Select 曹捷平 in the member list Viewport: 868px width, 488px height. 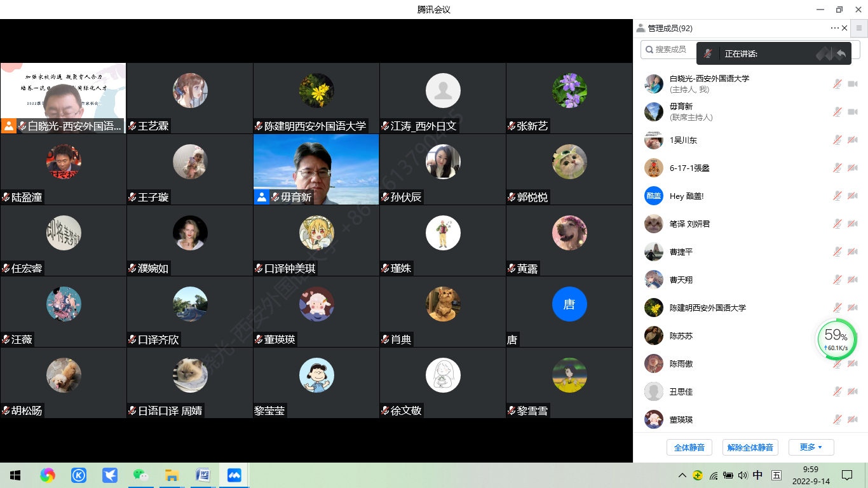coord(681,252)
